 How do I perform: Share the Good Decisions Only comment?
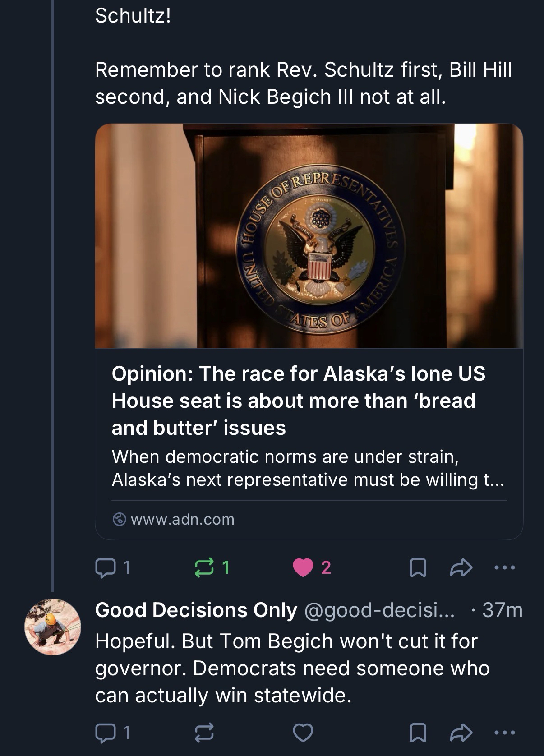(461, 733)
